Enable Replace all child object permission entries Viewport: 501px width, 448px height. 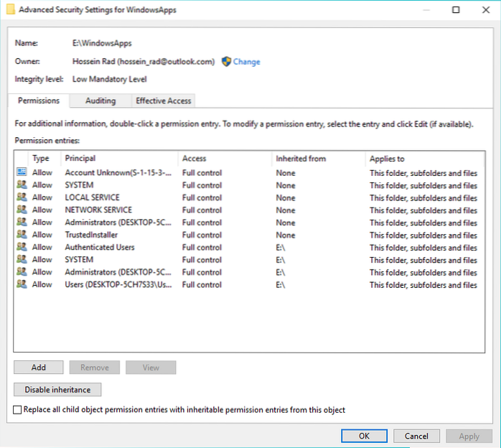[x=18, y=410]
